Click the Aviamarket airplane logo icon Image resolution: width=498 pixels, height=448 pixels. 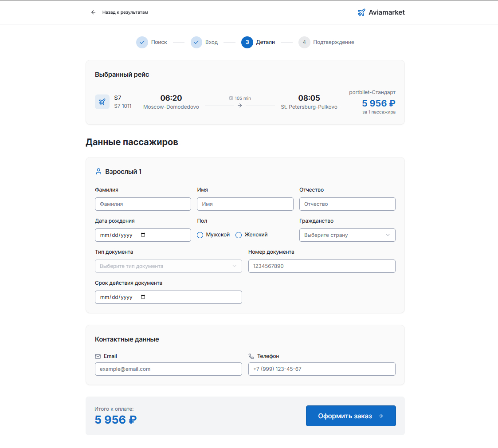(x=361, y=12)
